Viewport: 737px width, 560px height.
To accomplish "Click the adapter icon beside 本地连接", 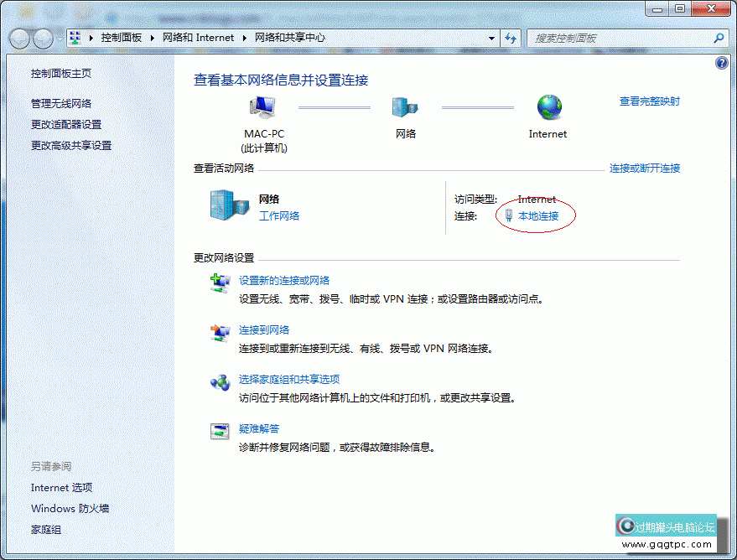I will tap(507, 215).
